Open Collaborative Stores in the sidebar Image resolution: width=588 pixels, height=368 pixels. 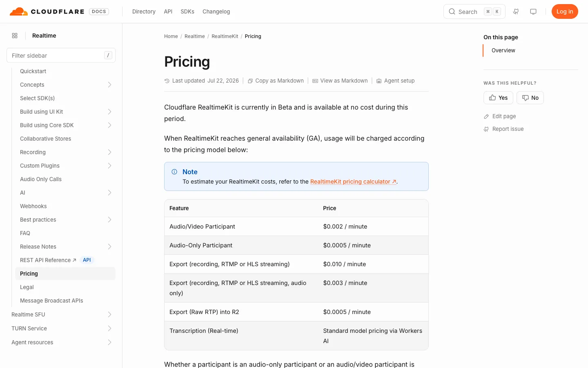coord(45,139)
